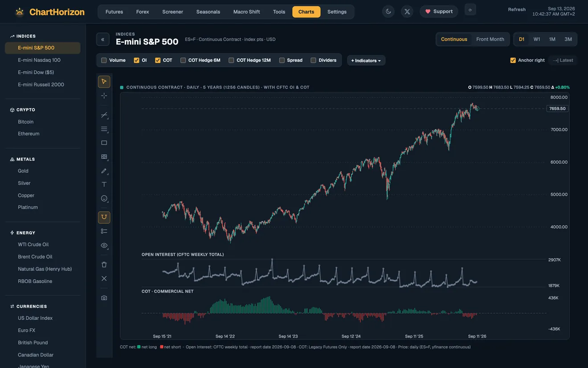588x368 pixels.
Task: Choose Gold under Metals
Action: point(43,171)
